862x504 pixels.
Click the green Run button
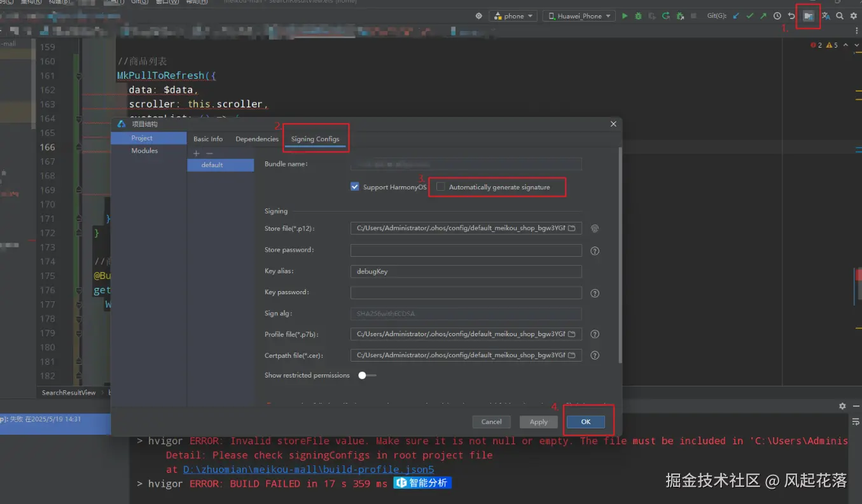(x=625, y=16)
